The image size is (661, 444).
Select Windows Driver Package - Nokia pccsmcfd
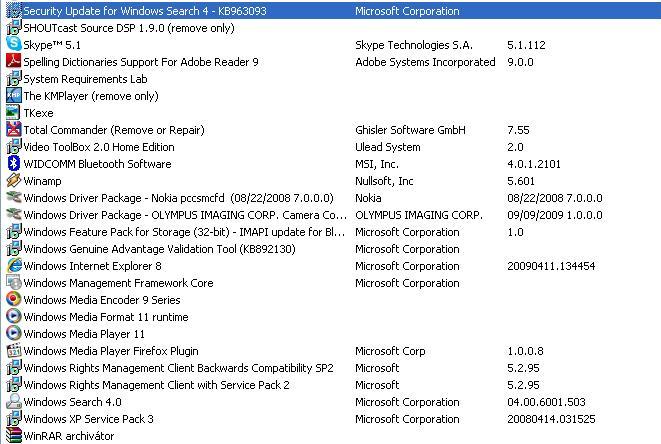coord(178,198)
